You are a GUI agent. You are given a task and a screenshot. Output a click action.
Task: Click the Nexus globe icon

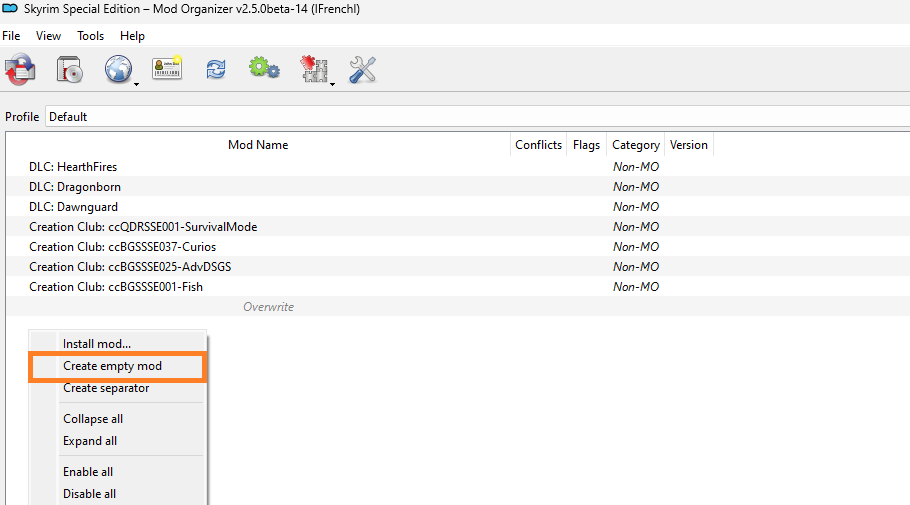coord(118,69)
